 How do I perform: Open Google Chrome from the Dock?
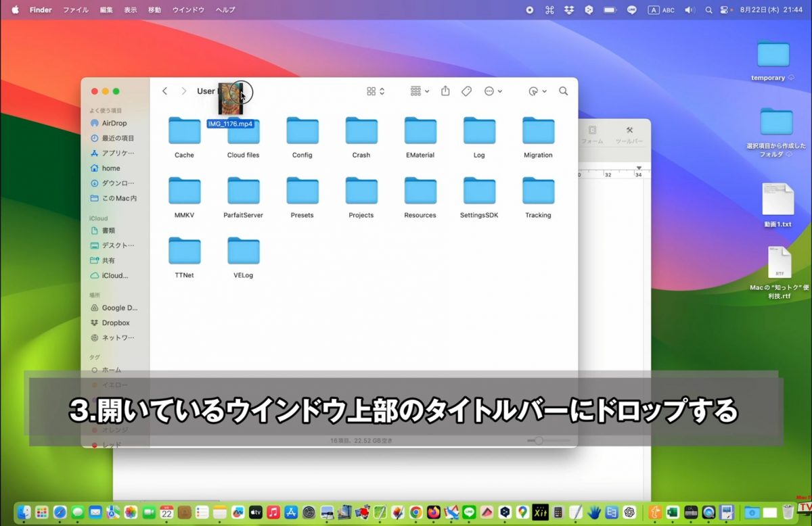click(x=415, y=512)
